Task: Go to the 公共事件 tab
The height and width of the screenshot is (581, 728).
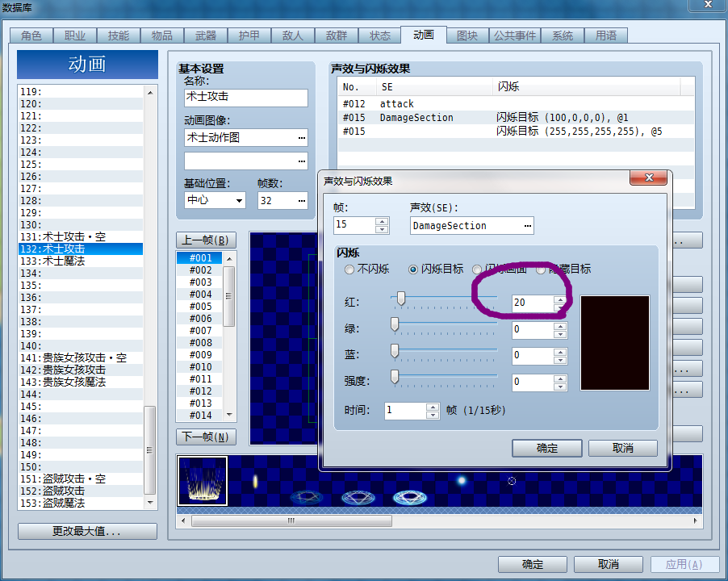Action: pyautogui.click(x=514, y=36)
